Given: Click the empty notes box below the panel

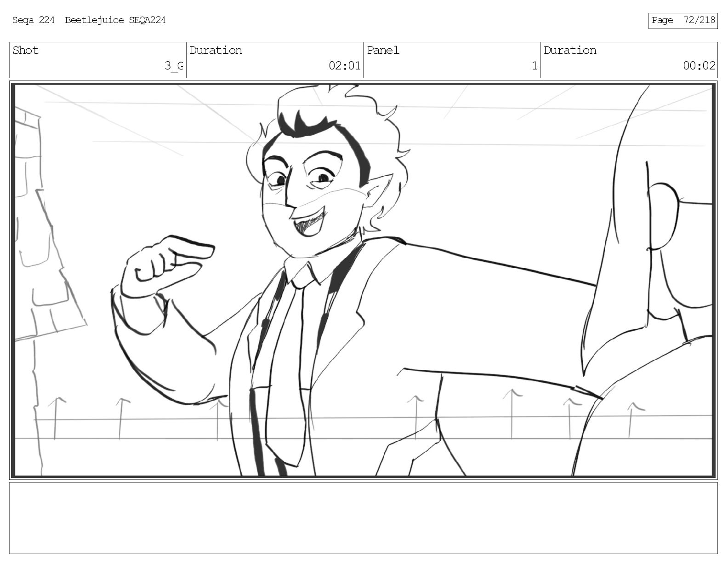Looking at the screenshot, I should (x=364, y=518).
